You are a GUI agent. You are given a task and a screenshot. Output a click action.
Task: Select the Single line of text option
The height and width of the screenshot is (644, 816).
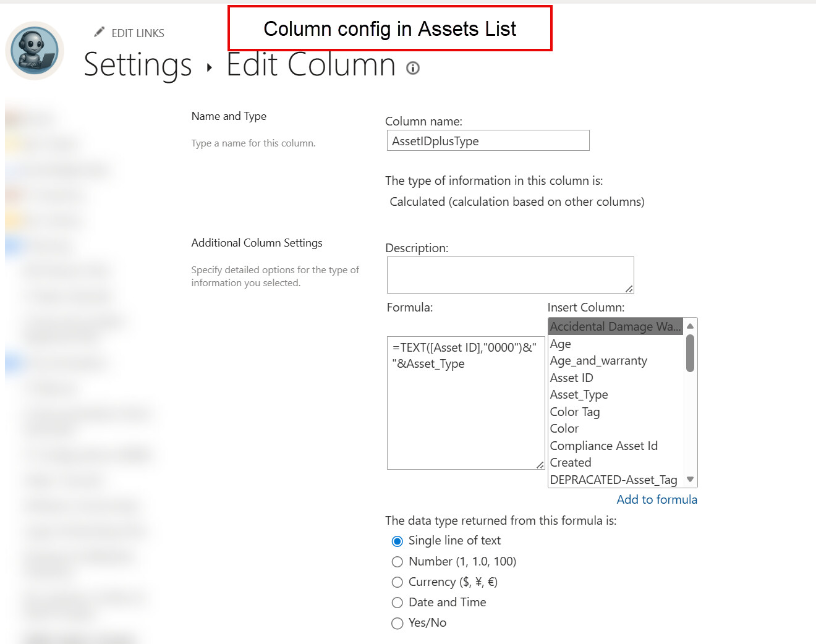(397, 541)
